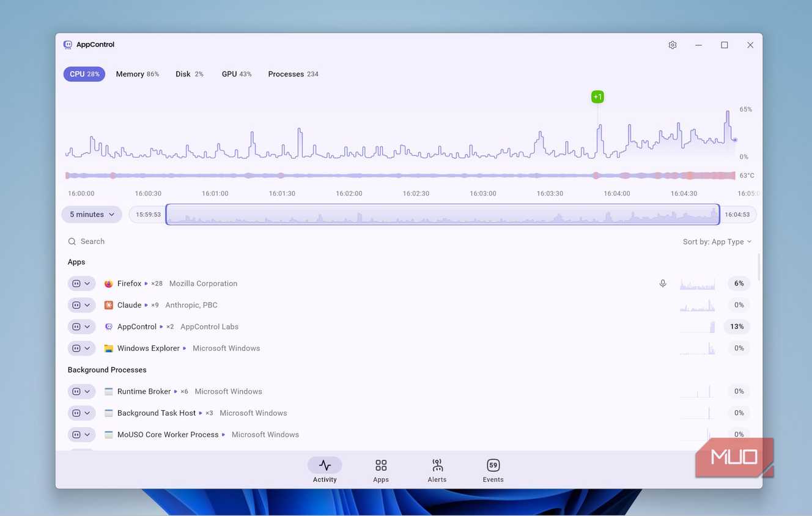Switch to the Disk metric tab

point(190,74)
